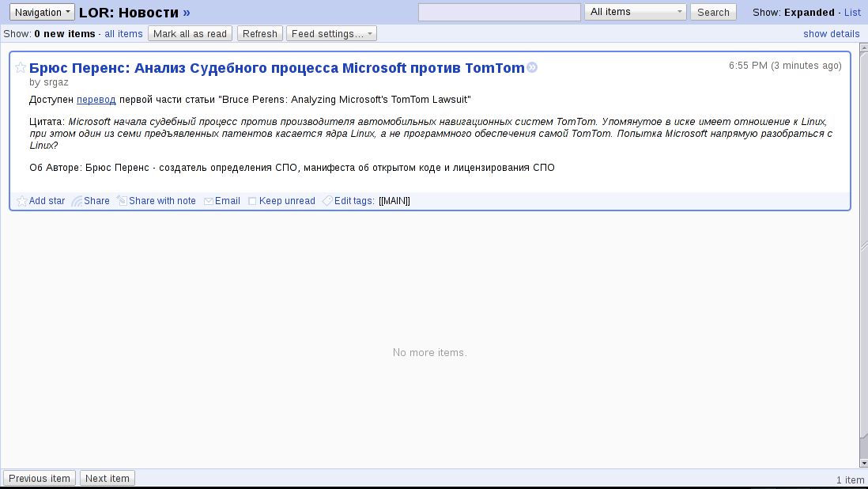Click show details link
Viewport: 868px width, 489px height.
tap(832, 34)
